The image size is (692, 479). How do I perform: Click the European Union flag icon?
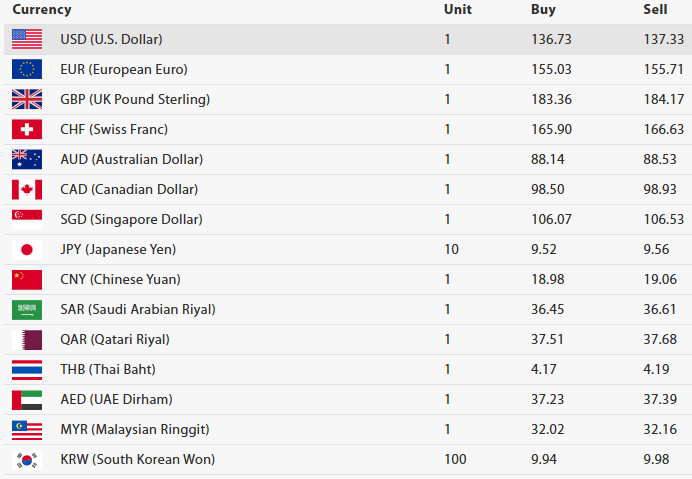pyautogui.click(x=27, y=69)
